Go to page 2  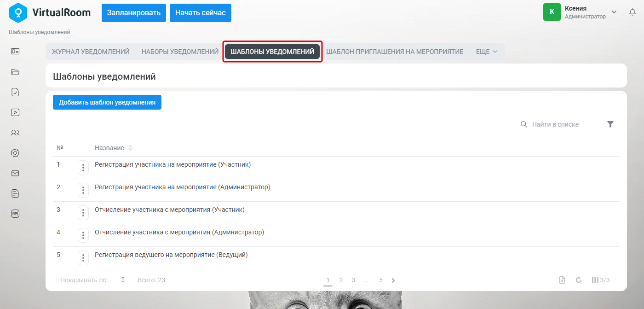[x=341, y=280]
